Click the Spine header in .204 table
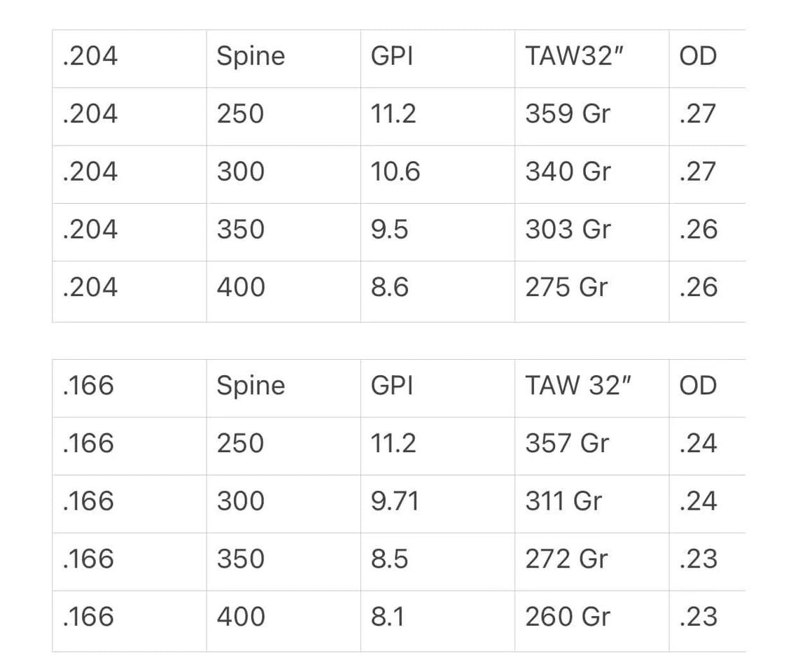 251,57
